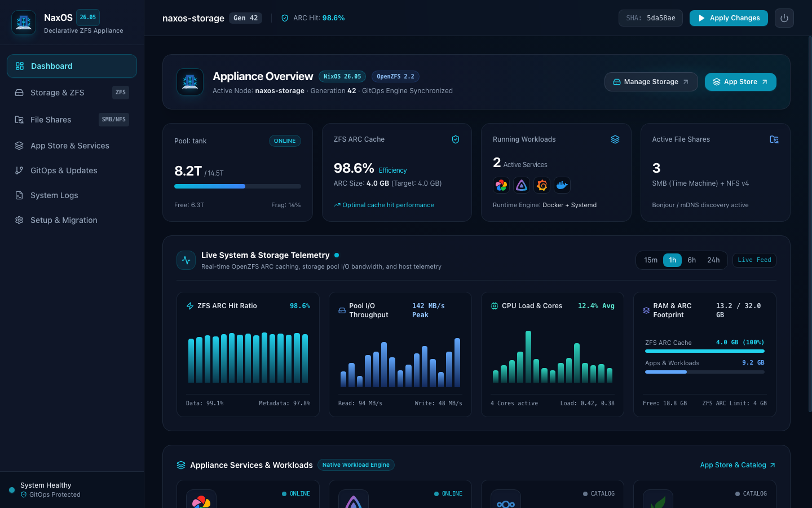Open the Docker whale workload icon
812x508 pixels.
point(562,185)
